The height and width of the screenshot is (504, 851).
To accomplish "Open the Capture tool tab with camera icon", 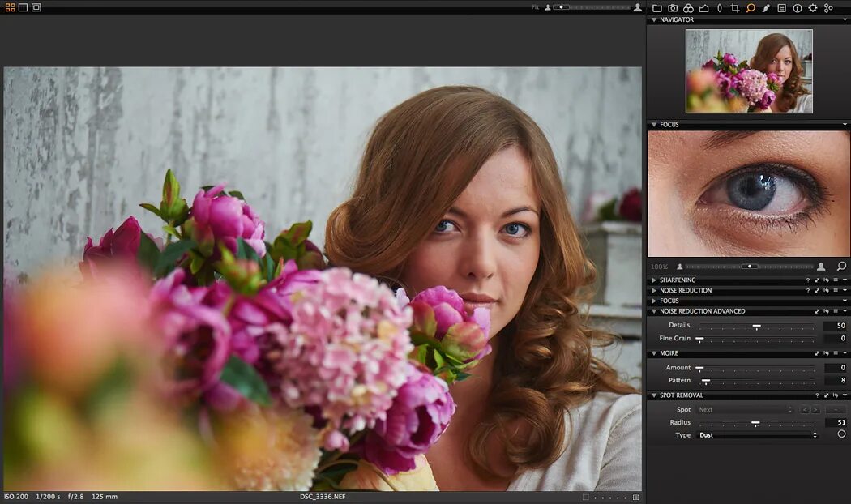I will pos(673,8).
